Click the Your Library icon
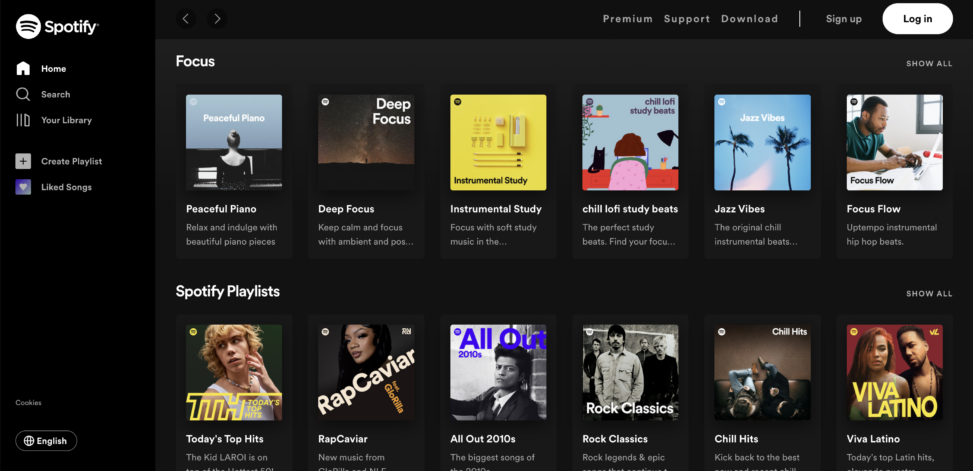The image size is (973, 471). (23, 120)
